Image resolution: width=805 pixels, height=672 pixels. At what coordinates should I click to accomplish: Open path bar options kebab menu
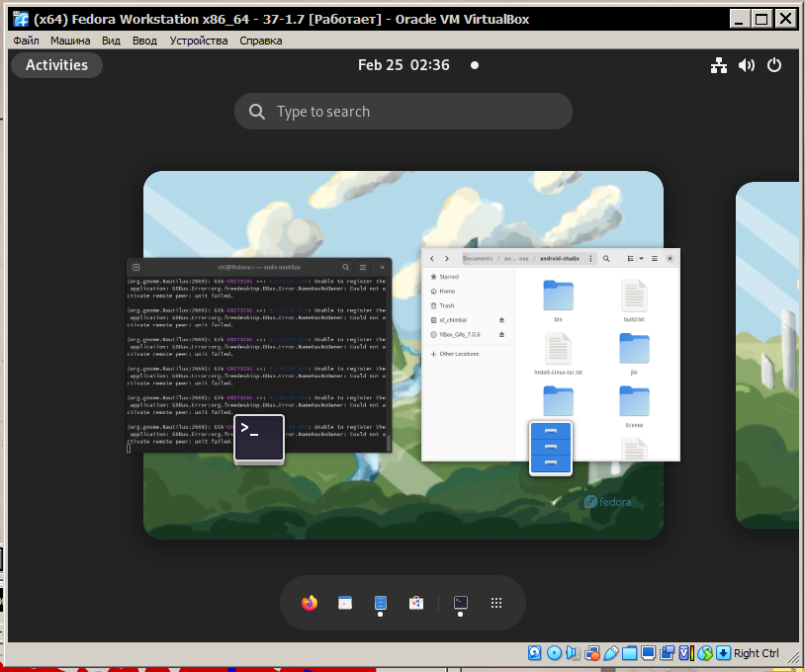(590, 259)
